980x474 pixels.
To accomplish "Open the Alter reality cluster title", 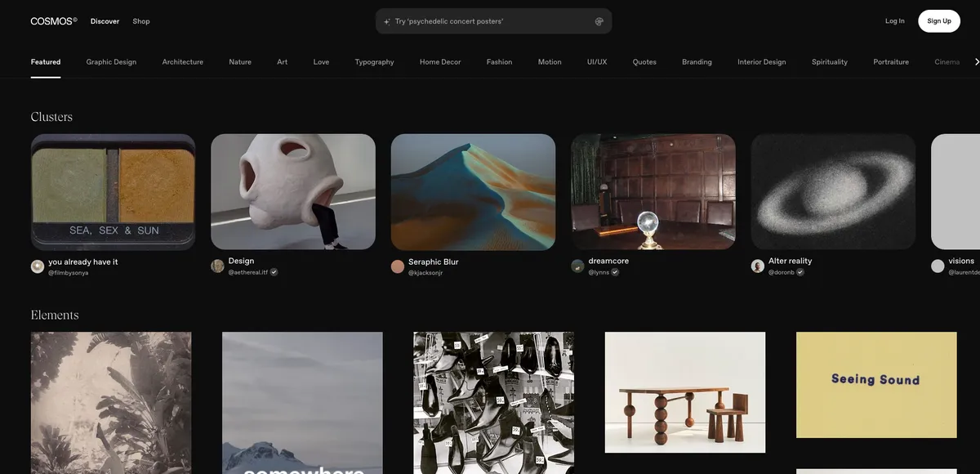I will tap(791, 261).
